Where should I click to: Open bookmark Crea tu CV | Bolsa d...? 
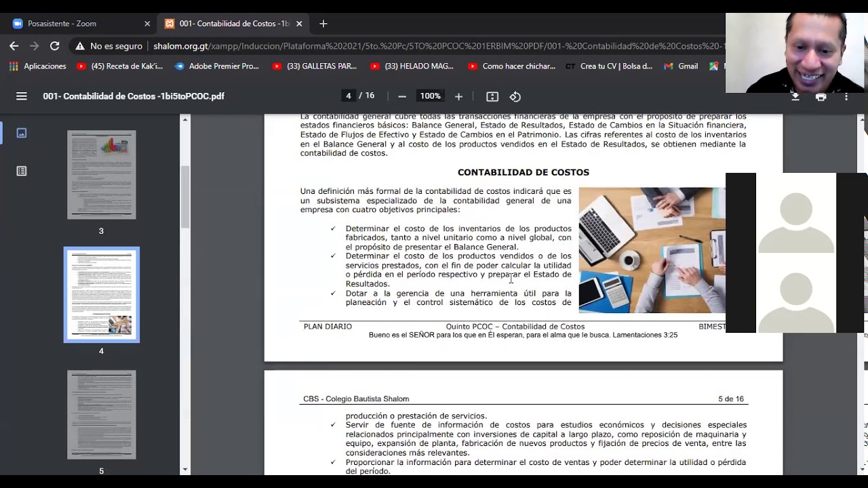tap(609, 66)
